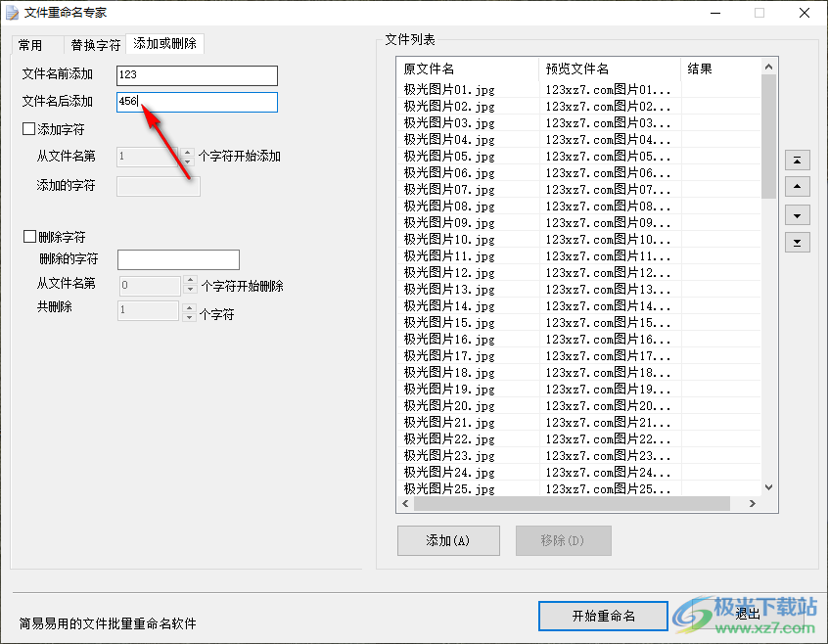
Task: Move selected file to bottom of list
Action: tap(798, 243)
